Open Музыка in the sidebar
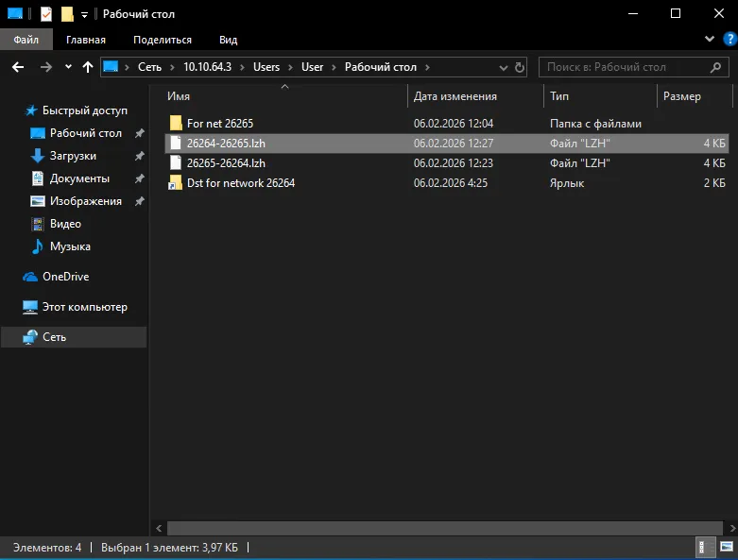The width and height of the screenshot is (738, 560). (x=70, y=246)
